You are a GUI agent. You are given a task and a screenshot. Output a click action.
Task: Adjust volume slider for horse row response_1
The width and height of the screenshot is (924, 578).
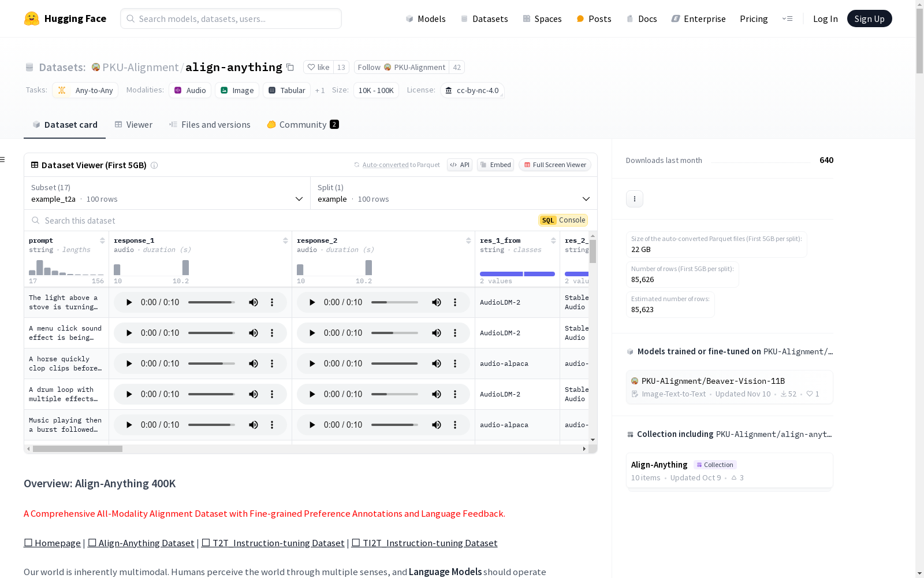point(211,364)
